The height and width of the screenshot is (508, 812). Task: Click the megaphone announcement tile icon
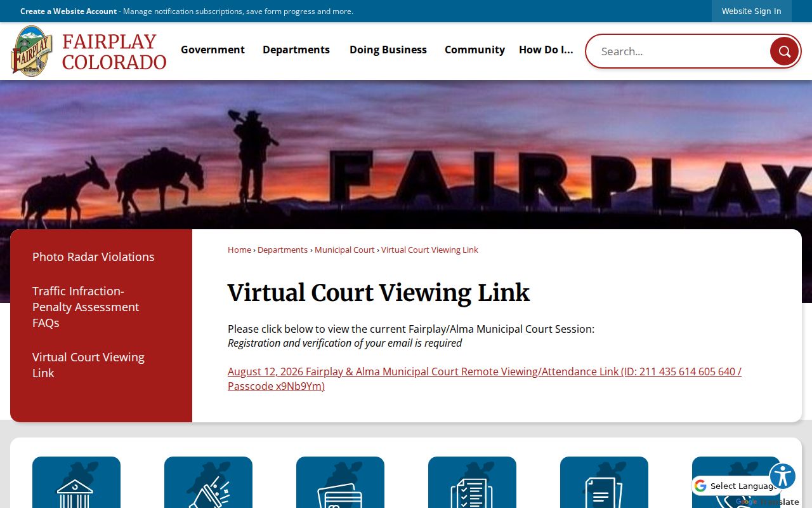tap(208, 483)
